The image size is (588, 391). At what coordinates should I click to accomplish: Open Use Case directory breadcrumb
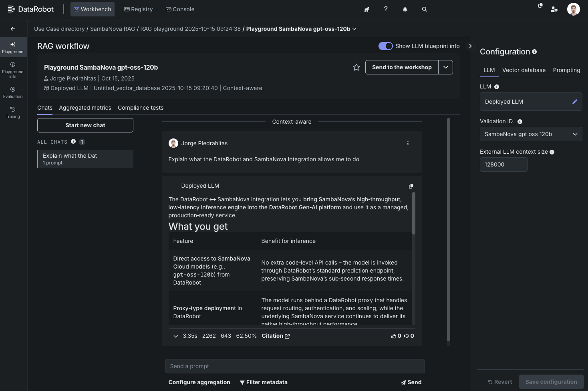59,29
